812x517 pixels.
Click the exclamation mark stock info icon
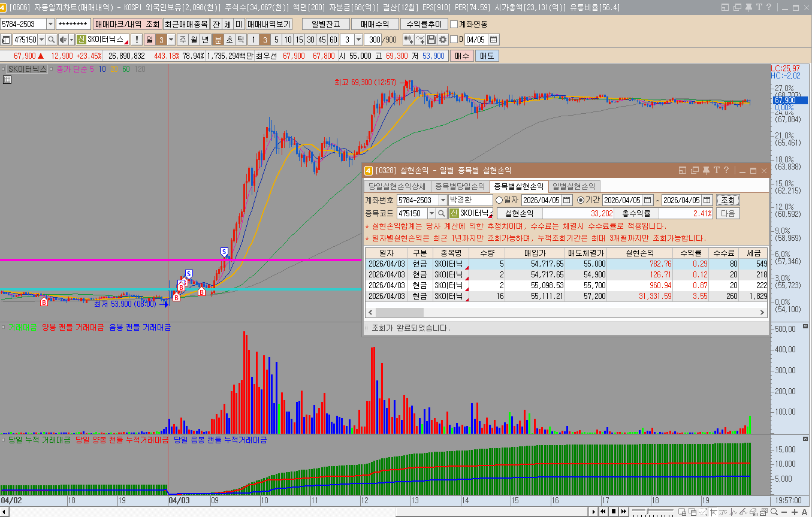click(137, 40)
